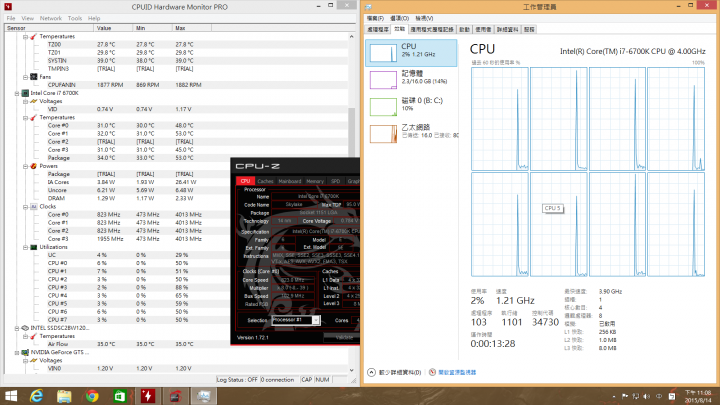Open the volume speaker tray icon
The width and height of the screenshot is (720, 405).
647,396
